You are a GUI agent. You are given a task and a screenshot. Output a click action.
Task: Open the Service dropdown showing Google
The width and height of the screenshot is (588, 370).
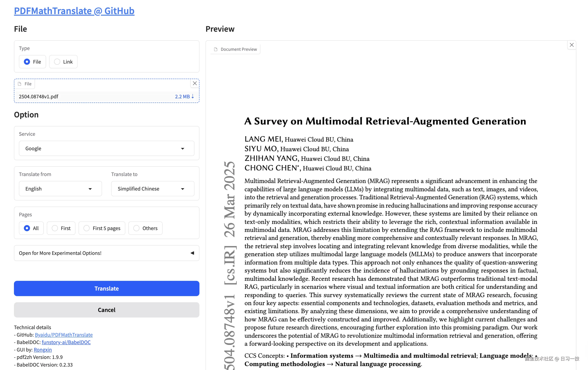point(106,148)
